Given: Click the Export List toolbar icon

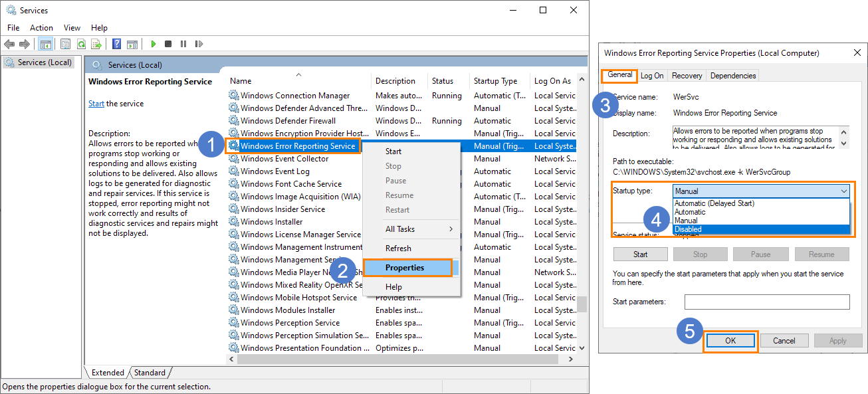Looking at the screenshot, I should tap(96, 44).
